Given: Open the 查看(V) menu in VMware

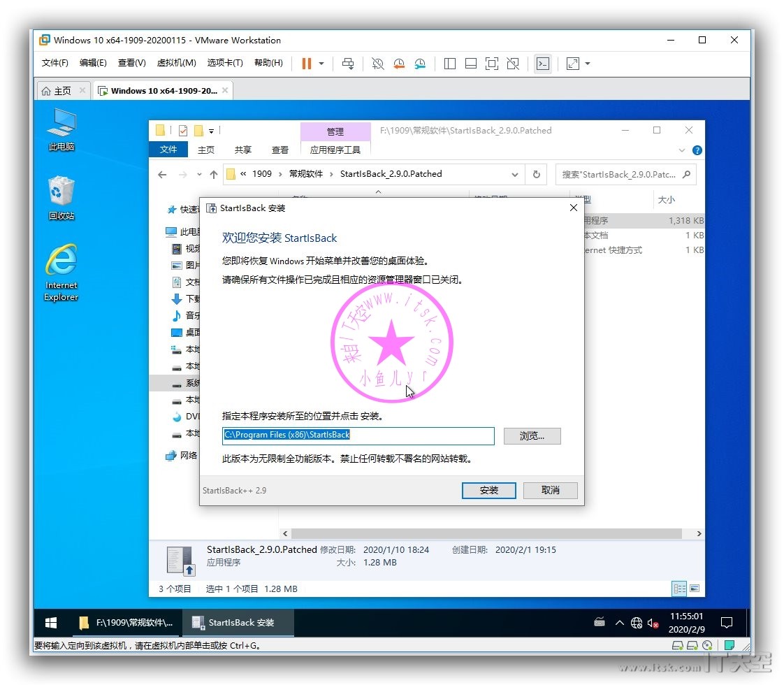Looking at the screenshot, I should pyautogui.click(x=131, y=62).
